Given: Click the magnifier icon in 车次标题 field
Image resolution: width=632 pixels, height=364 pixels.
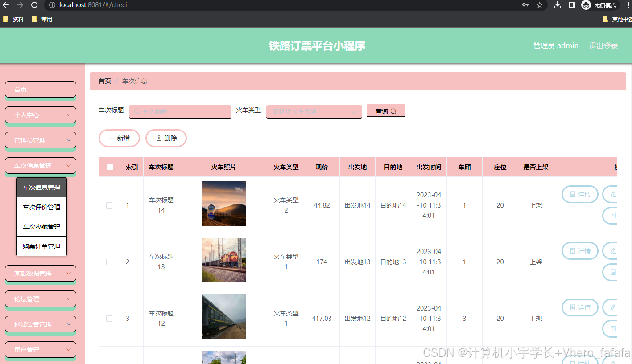Looking at the screenshot, I should click(137, 111).
